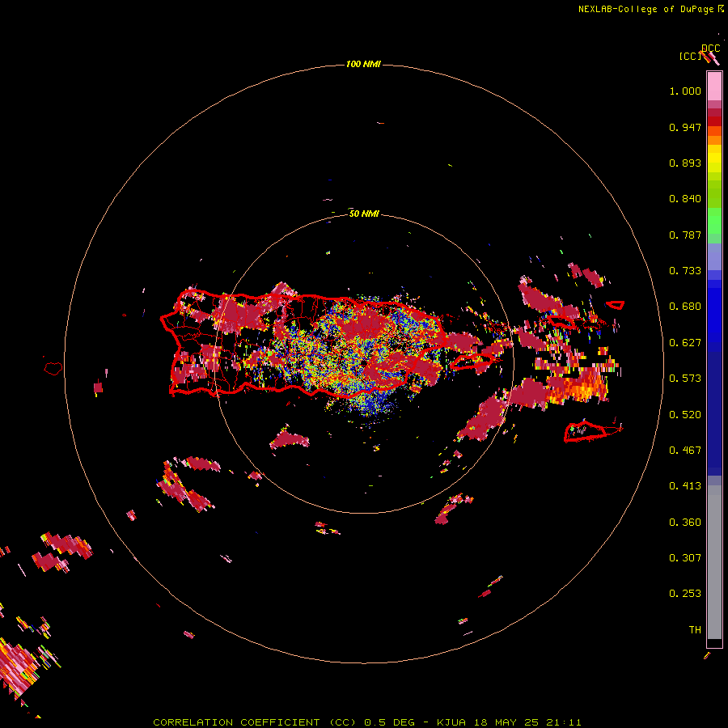The image size is (728, 728).
Task: Click the [CC] legend unit label
Action: tap(689, 56)
